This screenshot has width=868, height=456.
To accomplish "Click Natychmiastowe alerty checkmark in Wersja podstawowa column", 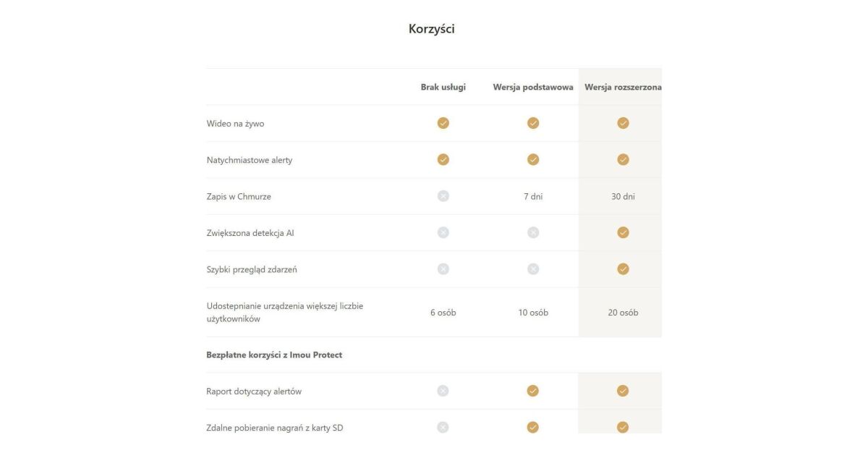I will 533,159.
